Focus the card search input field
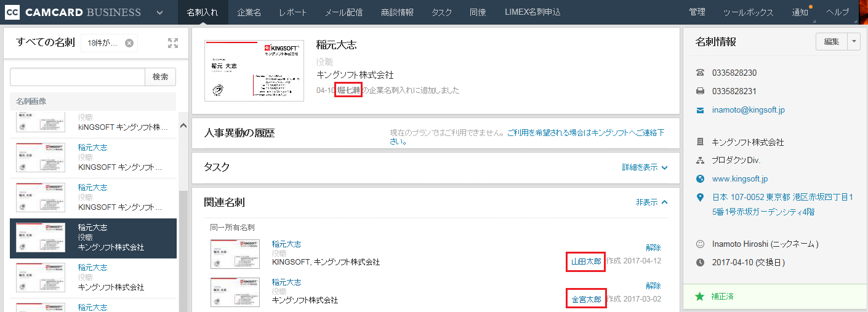Screen dimensions: 868x312 pos(78,77)
